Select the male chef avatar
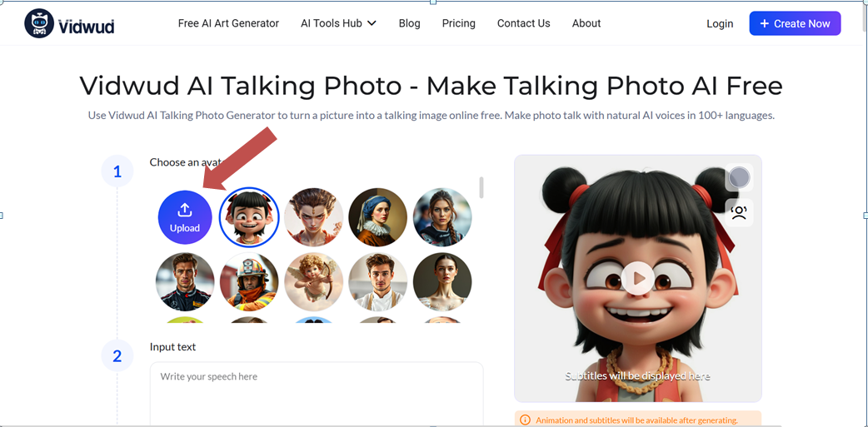The image size is (868, 427). [x=378, y=281]
